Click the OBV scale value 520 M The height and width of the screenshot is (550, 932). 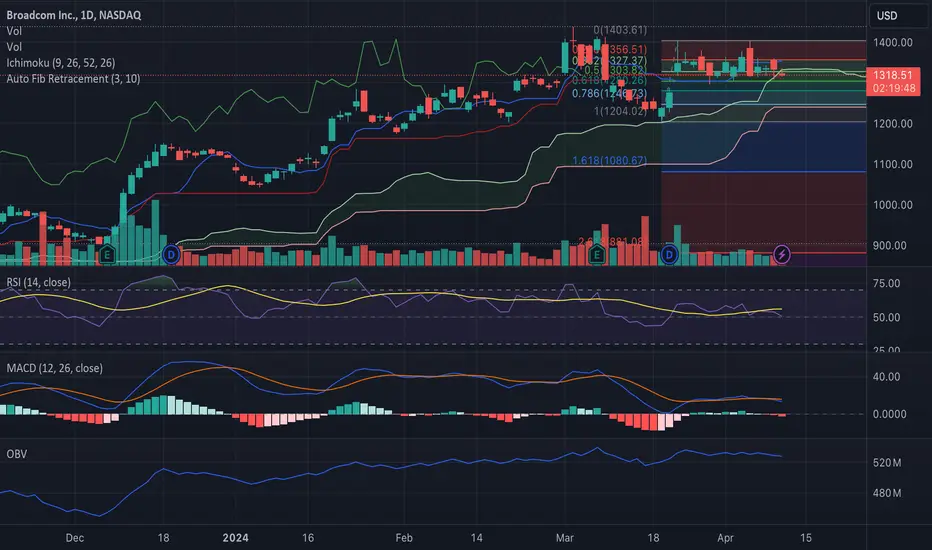(887, 463)
